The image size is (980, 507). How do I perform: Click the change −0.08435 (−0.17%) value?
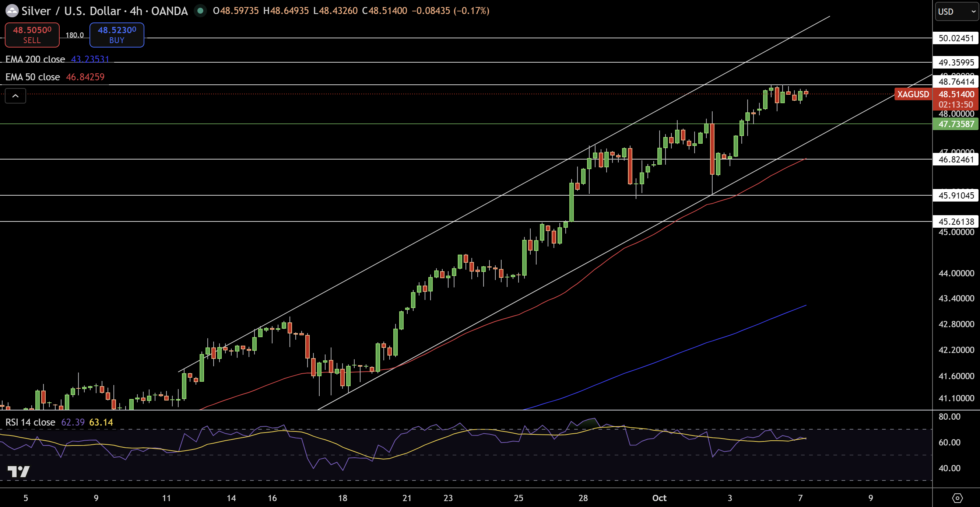pyautogui.click(x=450, y=11)
